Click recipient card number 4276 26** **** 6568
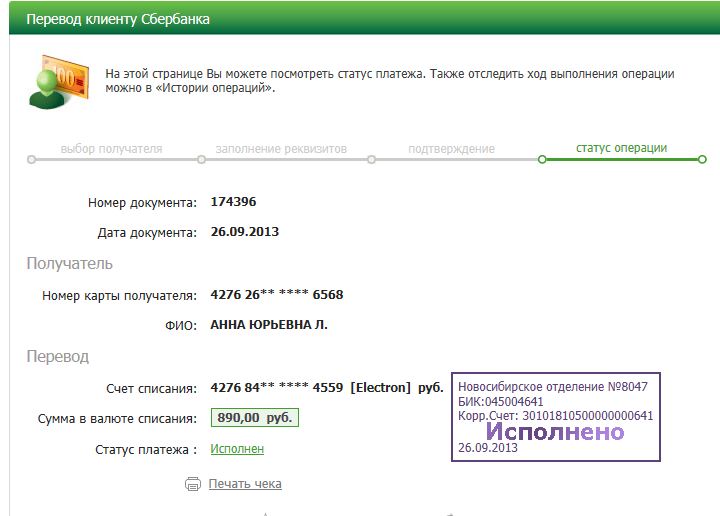 (277, 294)
